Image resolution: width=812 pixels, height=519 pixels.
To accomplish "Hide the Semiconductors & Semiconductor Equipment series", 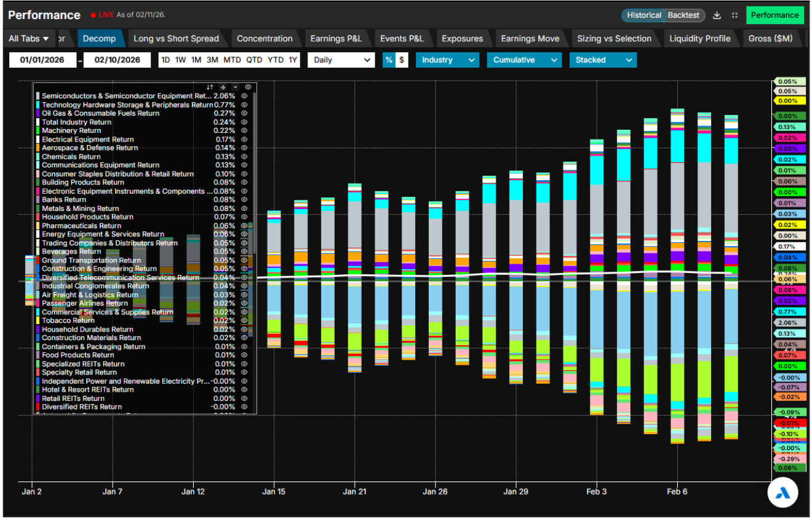I will [x=244, y=96].
